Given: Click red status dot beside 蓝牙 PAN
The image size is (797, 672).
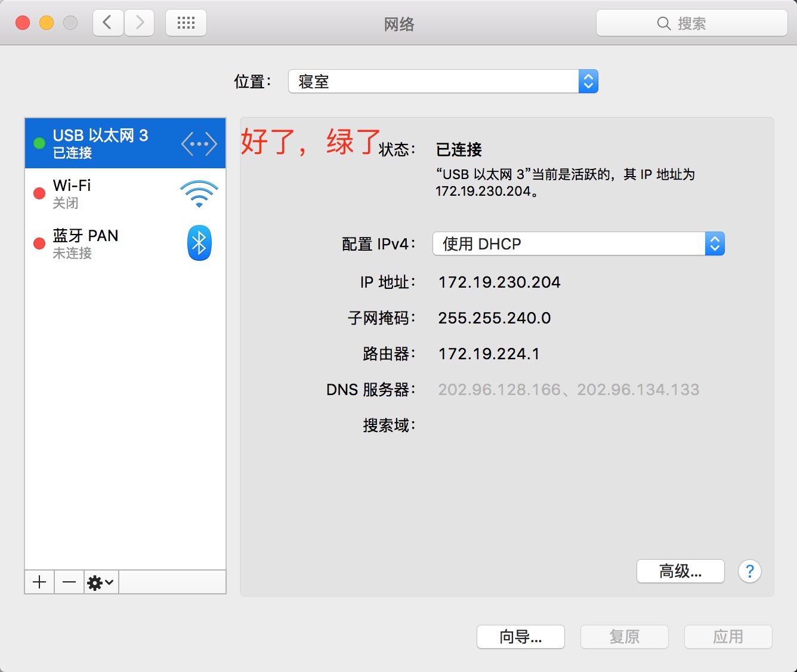Looking at the screenshot, I should [x=39, y=243].
